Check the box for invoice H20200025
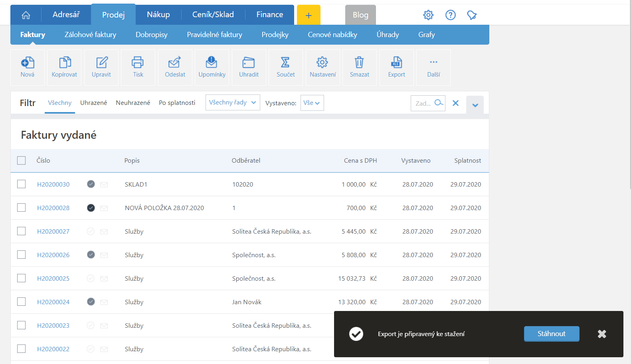Screen dimensions: 631x364 [22, 278]
